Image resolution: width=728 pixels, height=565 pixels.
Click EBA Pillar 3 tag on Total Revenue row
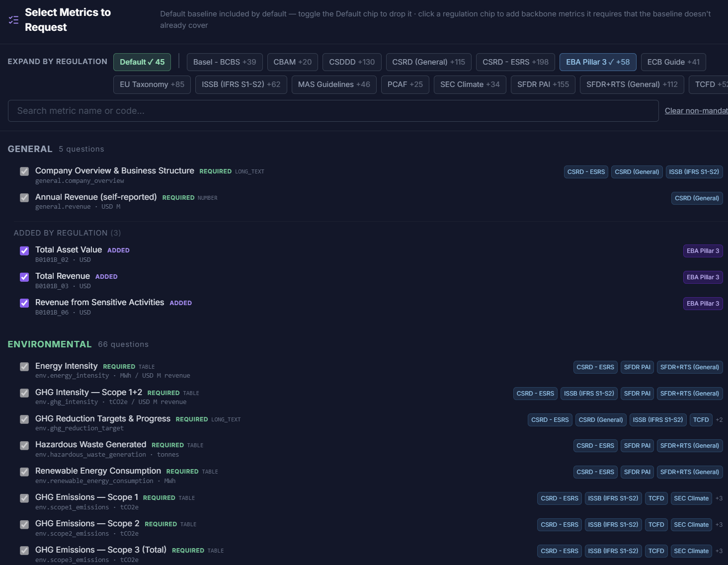click(703, 277)
